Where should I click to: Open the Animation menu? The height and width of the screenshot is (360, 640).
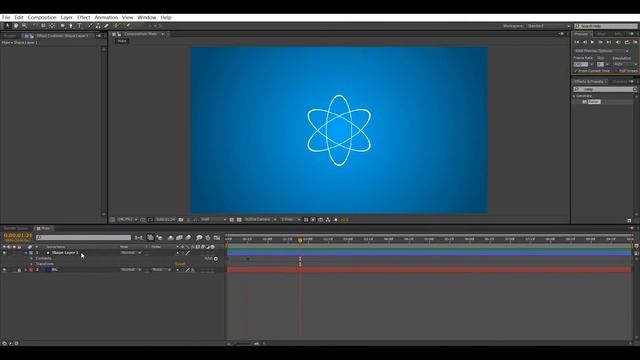(x=106, y=18)
